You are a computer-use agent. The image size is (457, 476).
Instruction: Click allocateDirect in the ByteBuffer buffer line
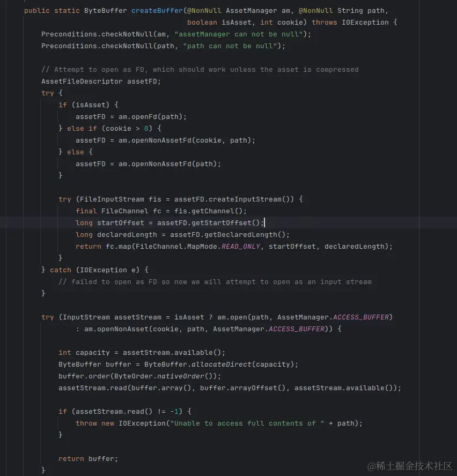coord(221,365)
